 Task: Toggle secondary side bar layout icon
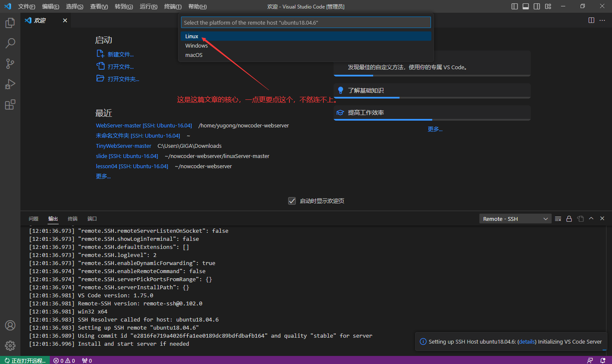[x=537, y=6]
